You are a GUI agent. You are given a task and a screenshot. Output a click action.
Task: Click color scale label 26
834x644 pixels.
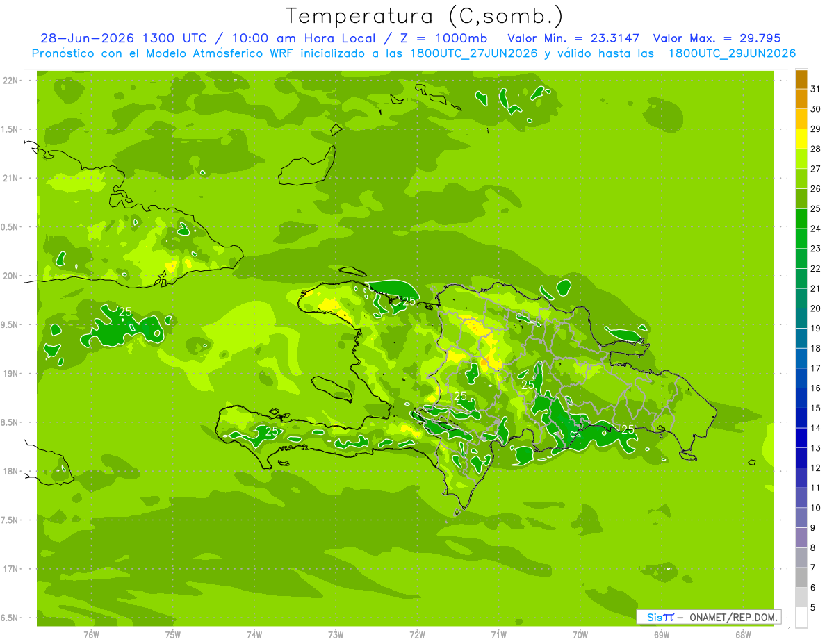pyautogui.click(x=816, y=189)
